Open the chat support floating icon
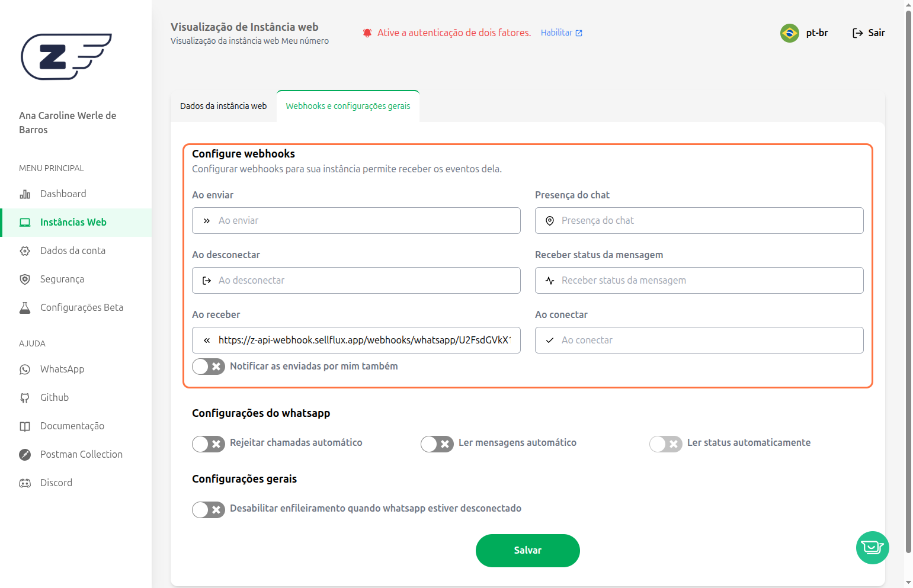Image resolution: width=913 pixels, height=588 pixels. pos(872,548)
